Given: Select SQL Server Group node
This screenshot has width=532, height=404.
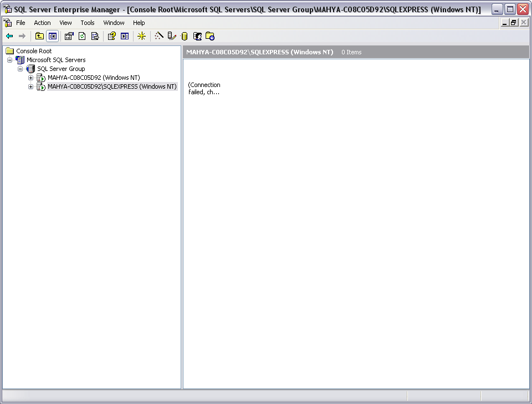Looking at the screenshot, I should 61,69.
